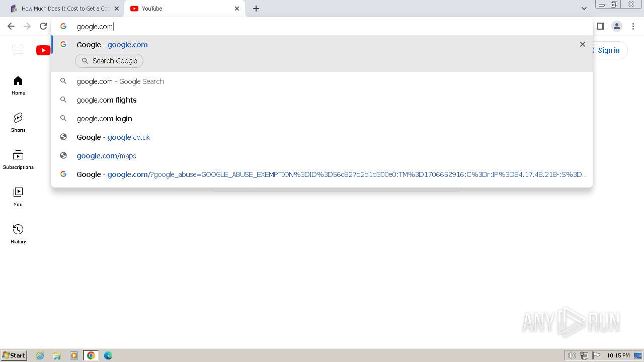Close the 'How Much Does It Cost' tab

(x=117, y=9)
